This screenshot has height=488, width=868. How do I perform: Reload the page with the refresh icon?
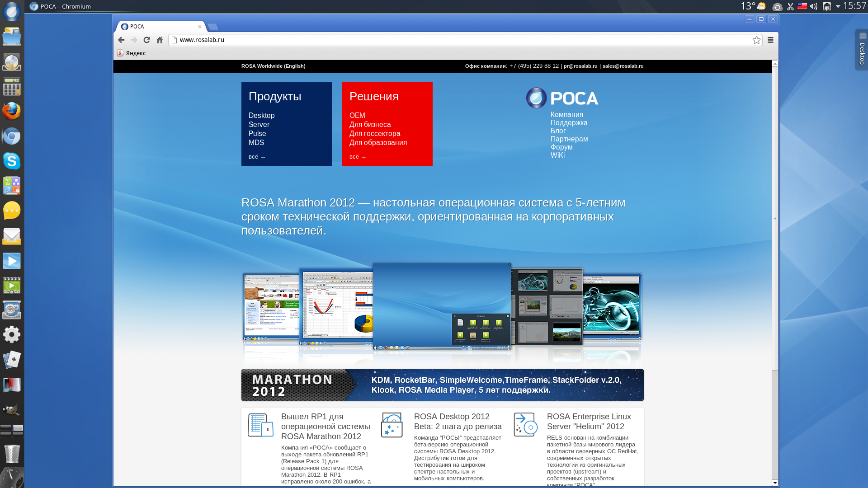pos(146,40)
